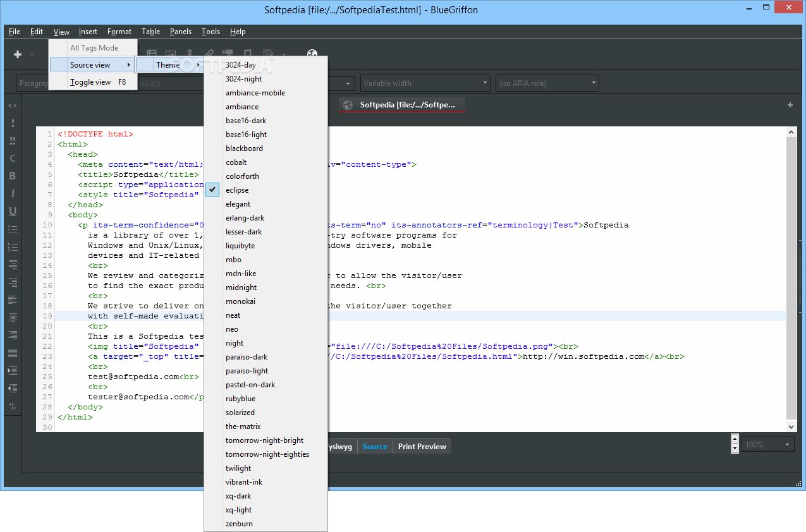Open the arrow beside the form icon
Image resolution: width=806 pixels, height=532 pixels.
pyautogui.click(x=284, y=55)
